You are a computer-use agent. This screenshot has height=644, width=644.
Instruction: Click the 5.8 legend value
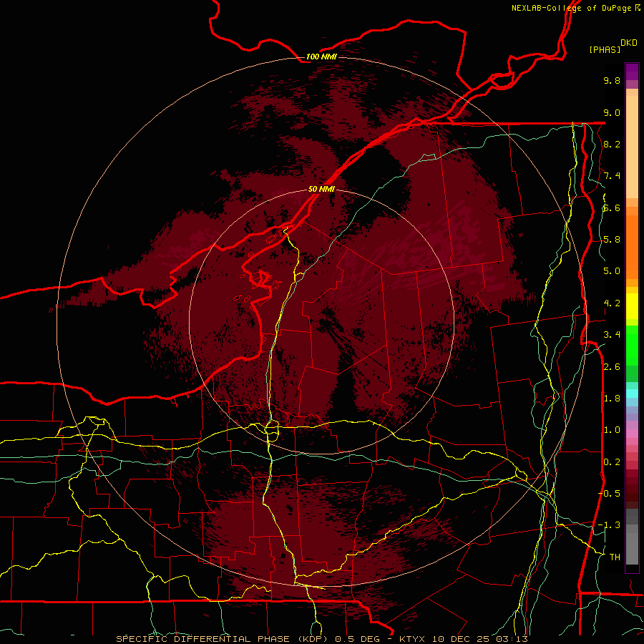tap(612, 239)
